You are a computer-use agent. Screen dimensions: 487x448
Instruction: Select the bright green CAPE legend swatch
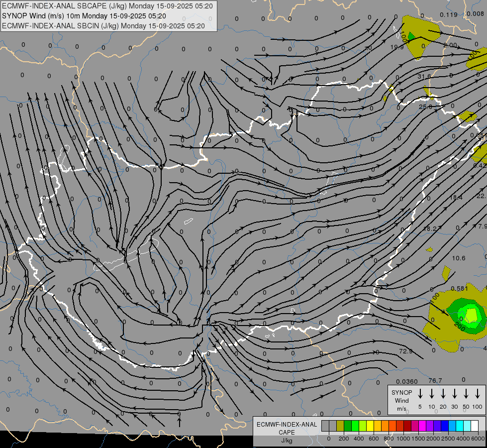tap(355, 426)
